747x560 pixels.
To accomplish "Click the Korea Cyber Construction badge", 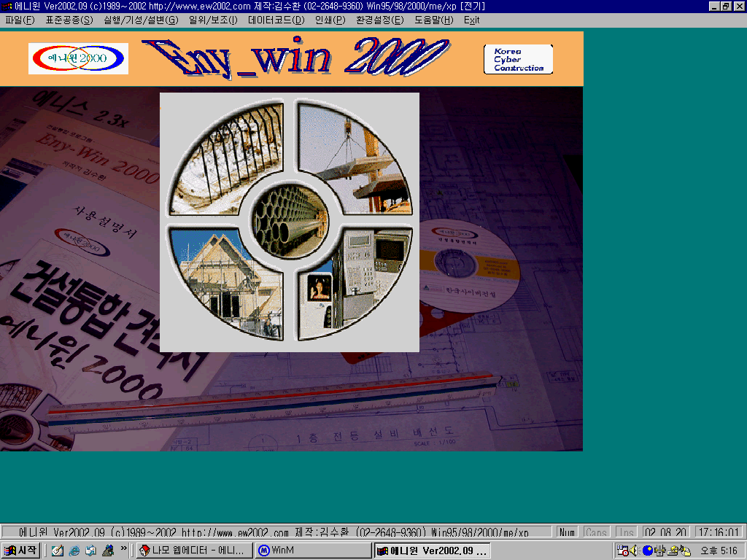I will click(x=519, y=59).
